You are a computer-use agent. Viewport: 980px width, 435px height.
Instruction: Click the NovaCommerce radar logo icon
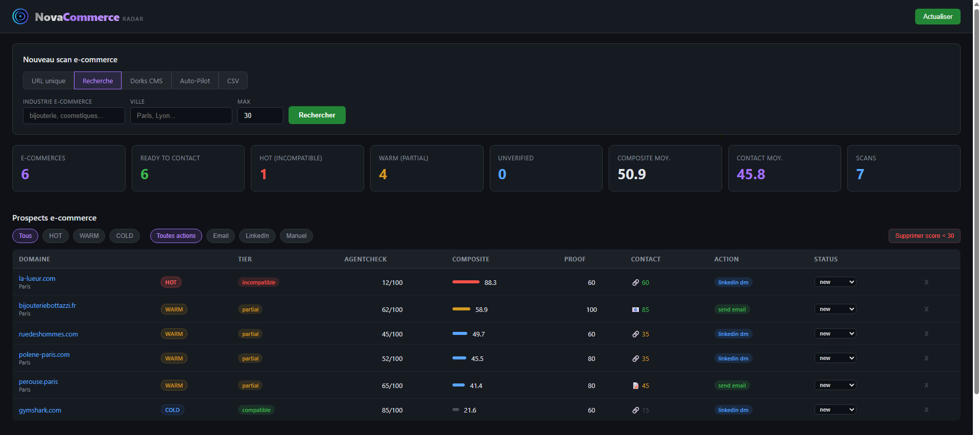tap(20, 16)
